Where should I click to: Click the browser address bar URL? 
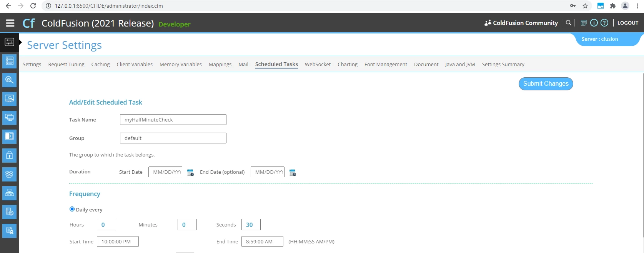(x=109, y=6)
